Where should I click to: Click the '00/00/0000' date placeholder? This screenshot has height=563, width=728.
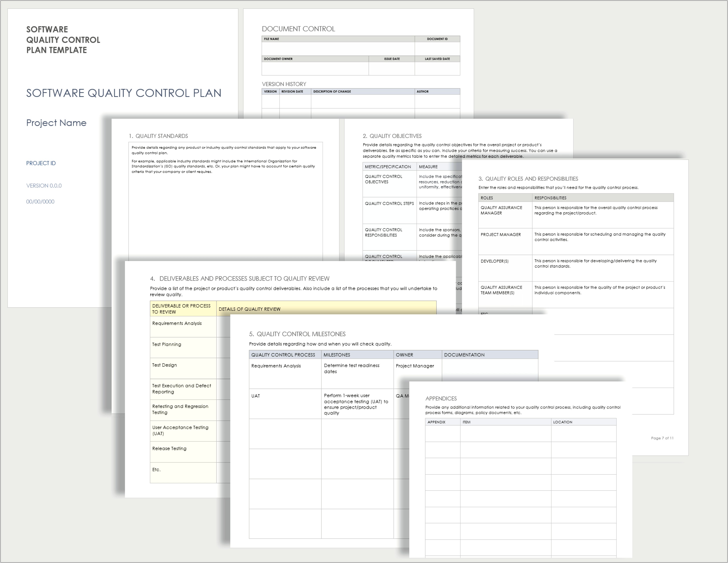click(x=40, y=202)
